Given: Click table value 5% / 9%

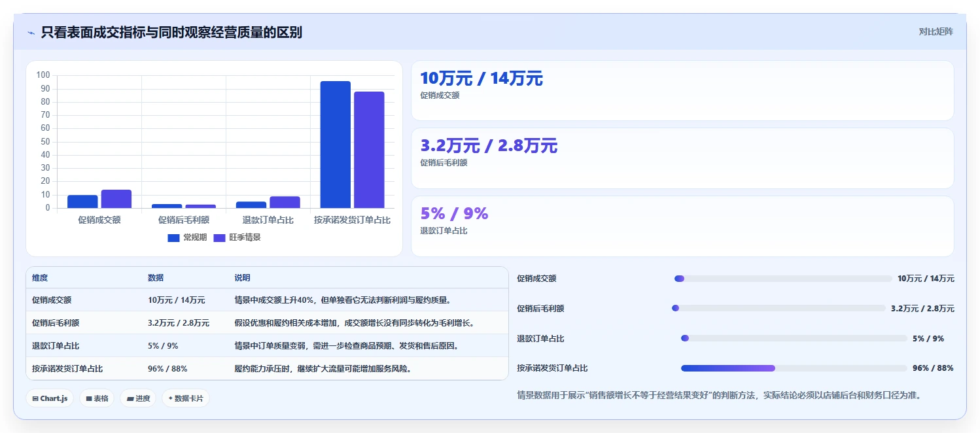Looking at the screenshot, I should tap(163, 345).
